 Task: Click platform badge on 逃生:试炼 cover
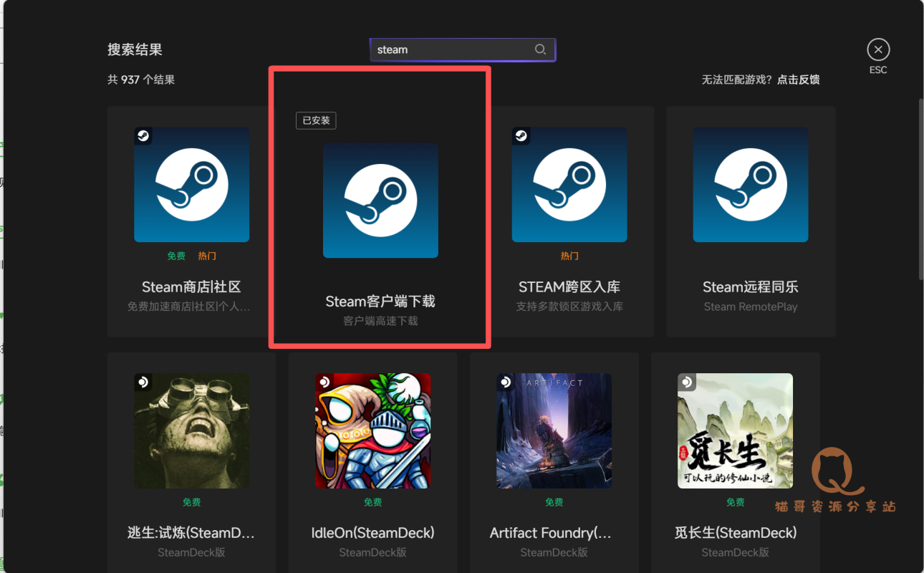click(143, 382)
